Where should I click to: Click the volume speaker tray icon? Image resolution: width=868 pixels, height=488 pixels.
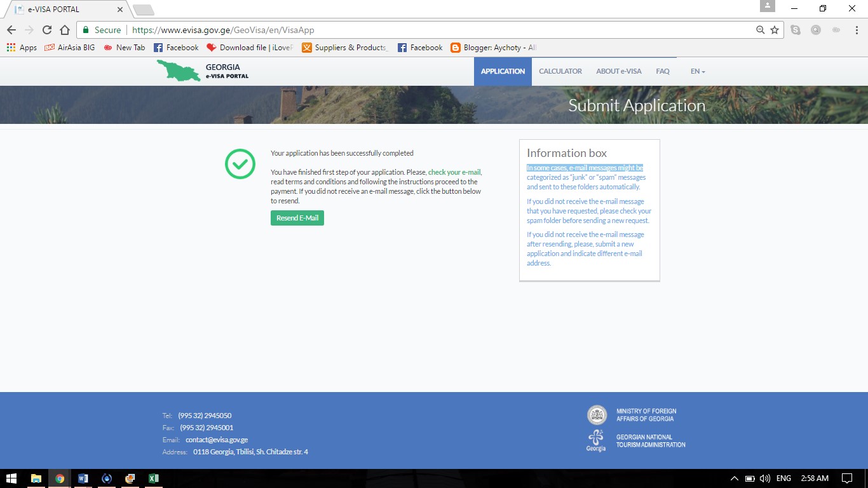[x=765, y=478]
